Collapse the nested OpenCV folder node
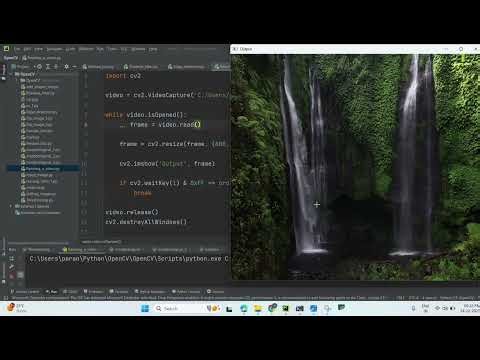This screenshot has width=480, height=360. pyautogui.click(x=17, y=80)
